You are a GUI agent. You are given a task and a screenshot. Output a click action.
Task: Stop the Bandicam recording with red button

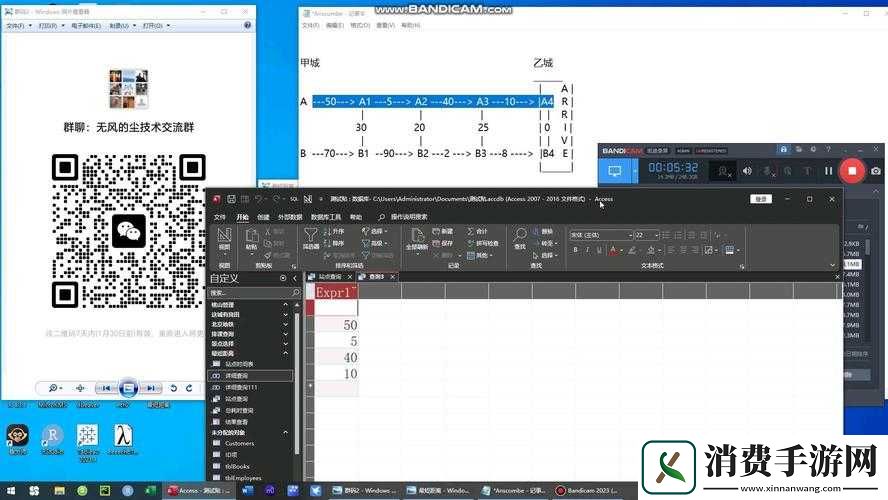[852, 171]
